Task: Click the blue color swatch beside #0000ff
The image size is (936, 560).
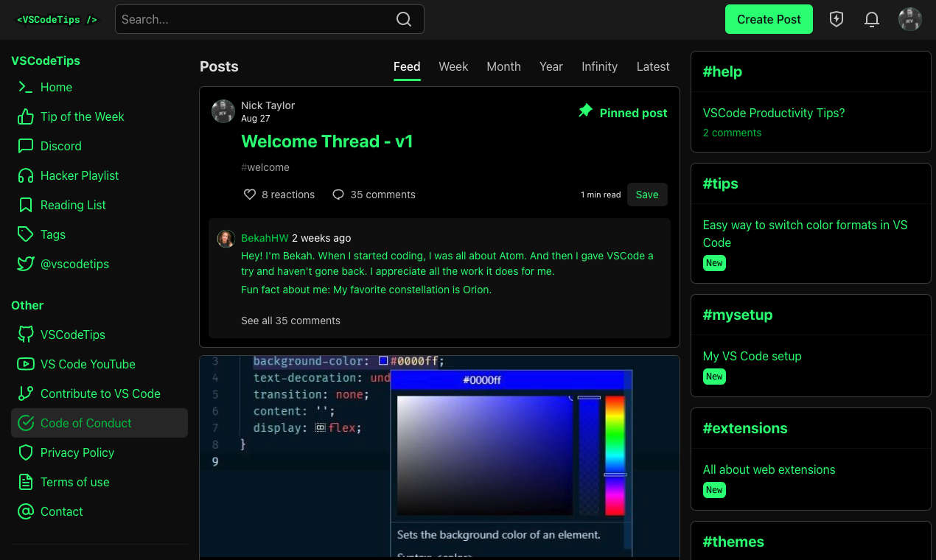Action: (x=383, y=361)
